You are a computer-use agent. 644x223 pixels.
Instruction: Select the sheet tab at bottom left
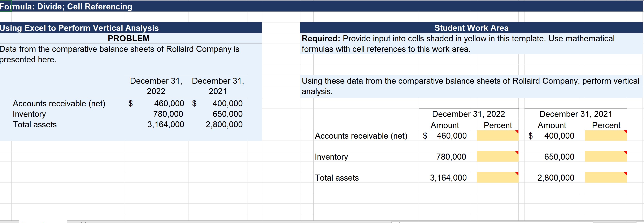coord(32,222)
